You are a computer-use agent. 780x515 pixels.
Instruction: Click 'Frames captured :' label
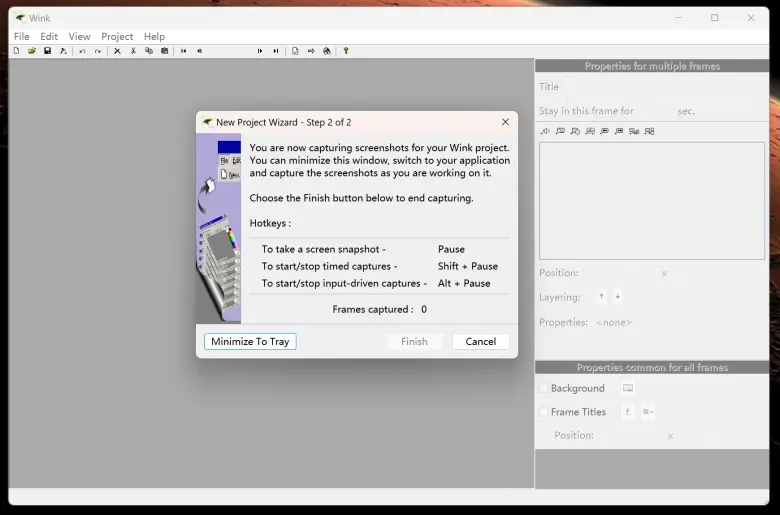tap(373, 309)
